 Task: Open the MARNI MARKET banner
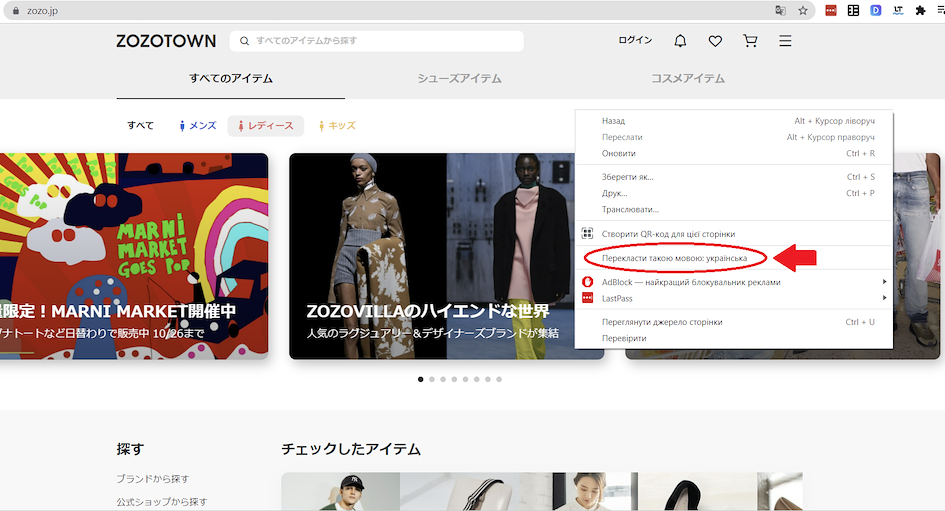134,256
